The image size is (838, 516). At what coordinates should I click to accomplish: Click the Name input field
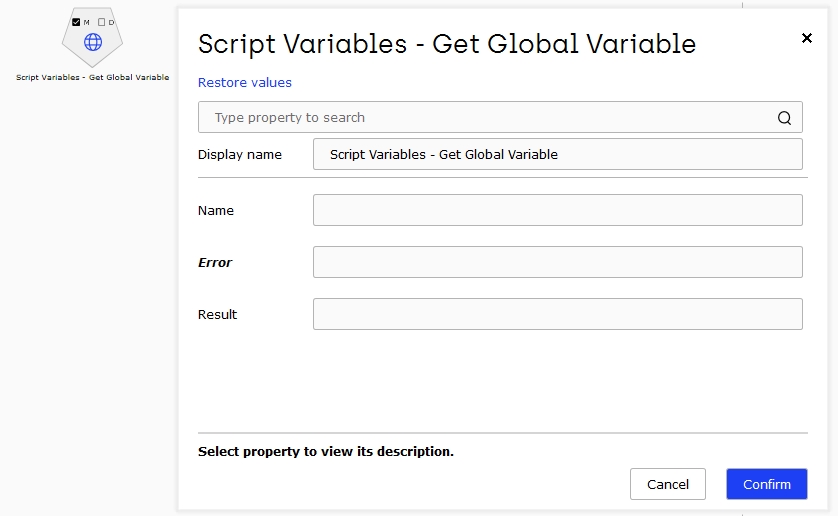coord(557,210)
